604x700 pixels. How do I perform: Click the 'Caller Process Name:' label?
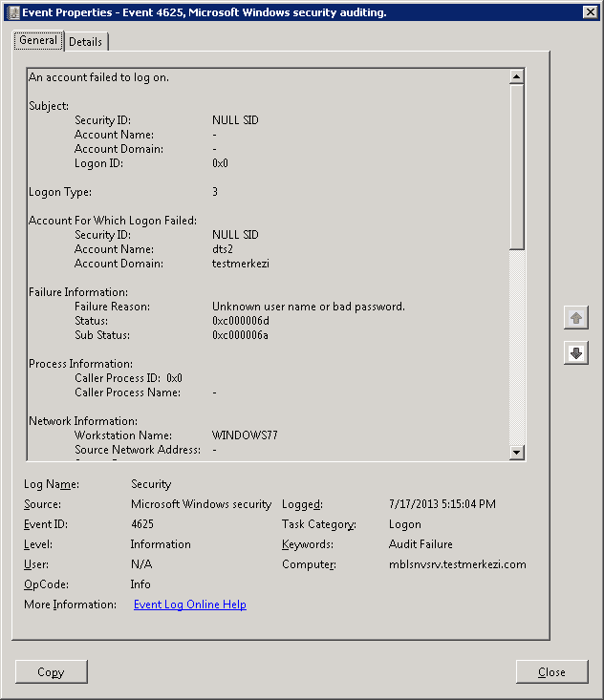(127, 392)
